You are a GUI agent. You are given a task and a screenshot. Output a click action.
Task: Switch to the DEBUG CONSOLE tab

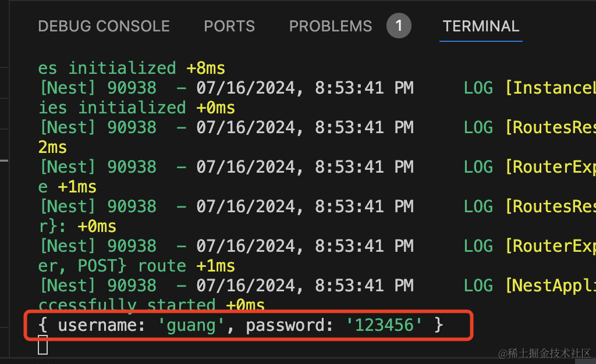point(104,26)
